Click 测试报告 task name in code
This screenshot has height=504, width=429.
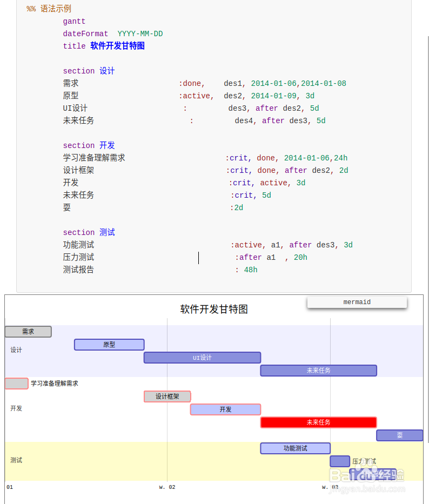click(78, 270)
